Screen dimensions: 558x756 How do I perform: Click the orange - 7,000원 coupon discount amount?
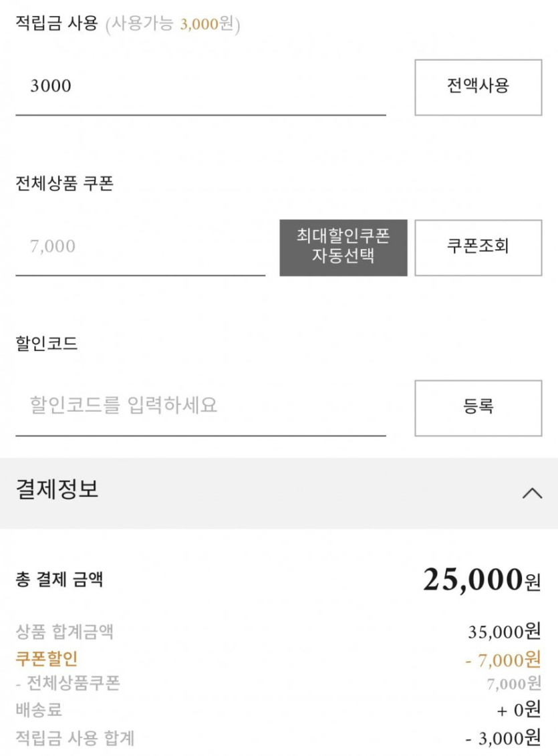(x=503, y=660)
